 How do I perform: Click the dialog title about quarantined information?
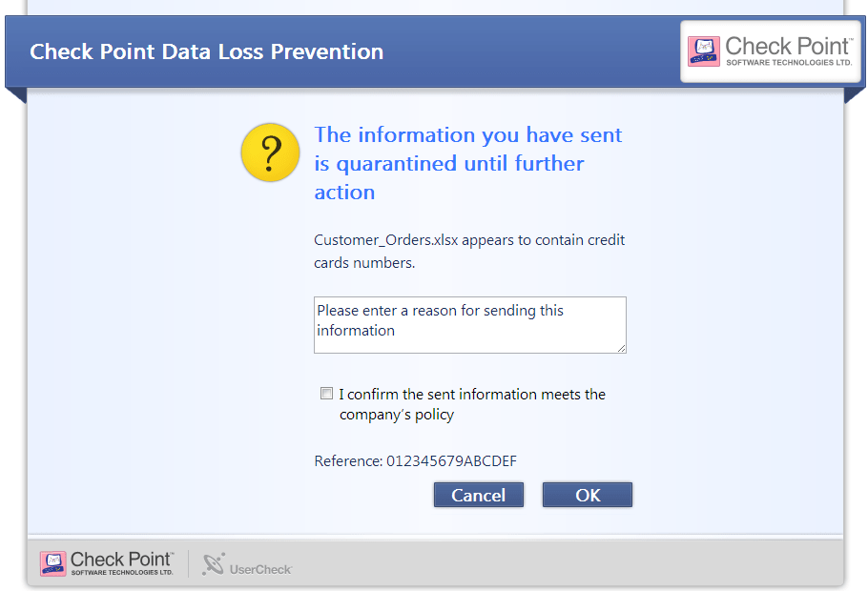pyautogui.click(x=467, y=160)
